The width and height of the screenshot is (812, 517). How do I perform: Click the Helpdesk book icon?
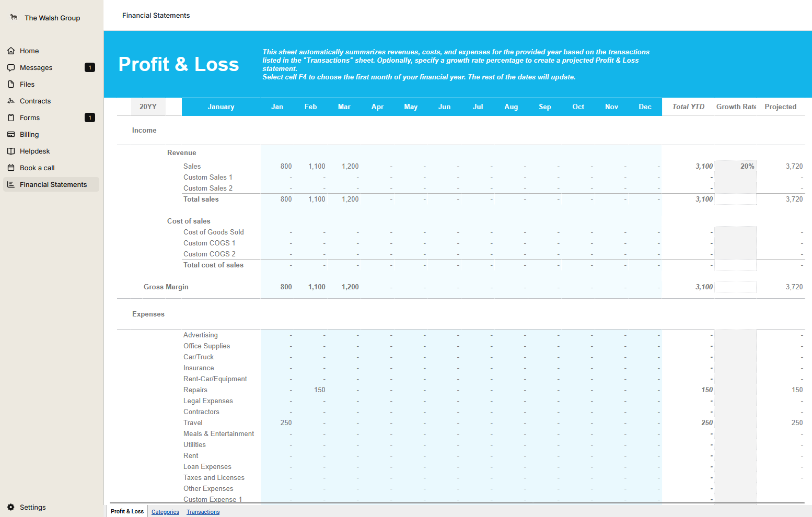click(x=11, y=151)
